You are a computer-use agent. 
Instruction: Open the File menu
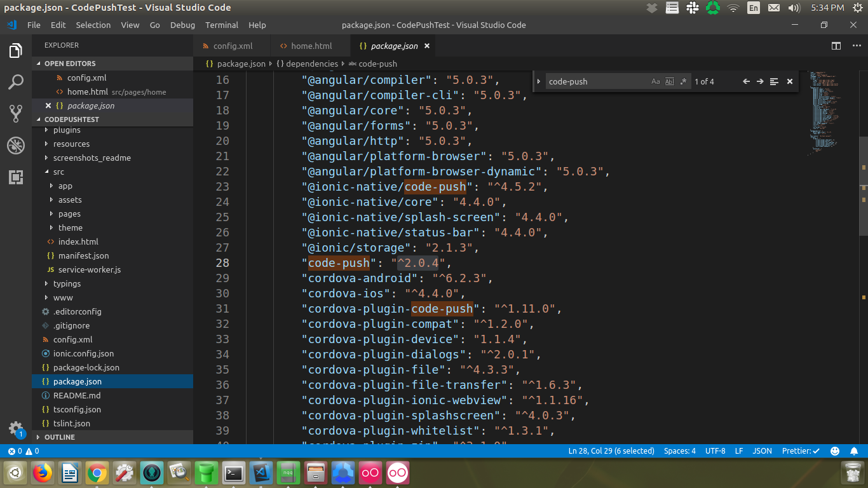click(34, 25)
